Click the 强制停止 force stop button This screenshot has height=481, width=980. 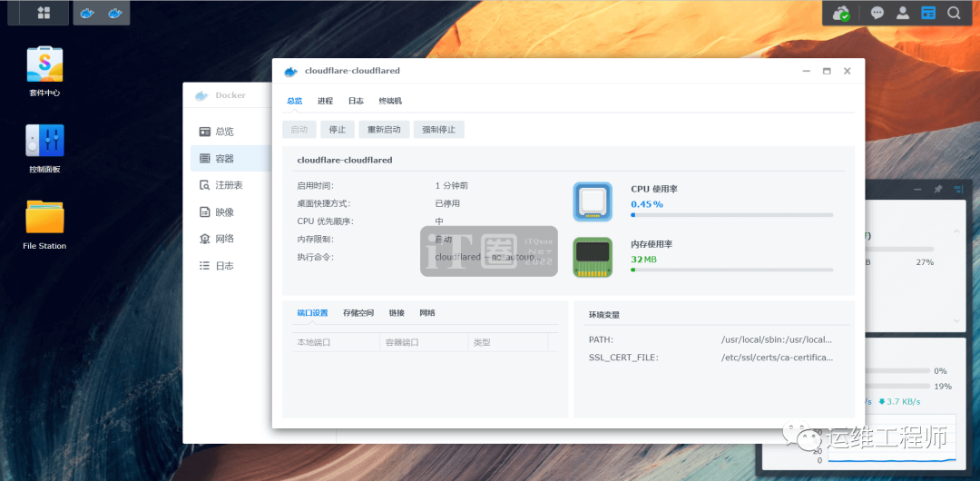pos(439,130)
